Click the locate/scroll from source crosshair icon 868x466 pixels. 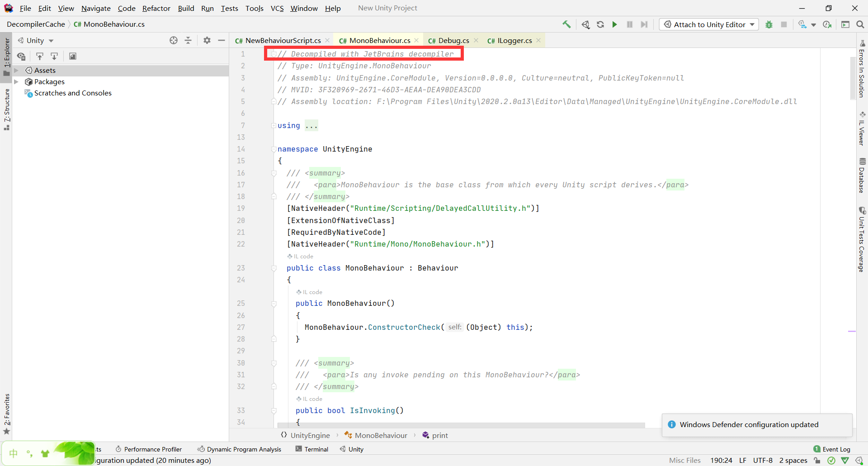(x=174, y=40)
